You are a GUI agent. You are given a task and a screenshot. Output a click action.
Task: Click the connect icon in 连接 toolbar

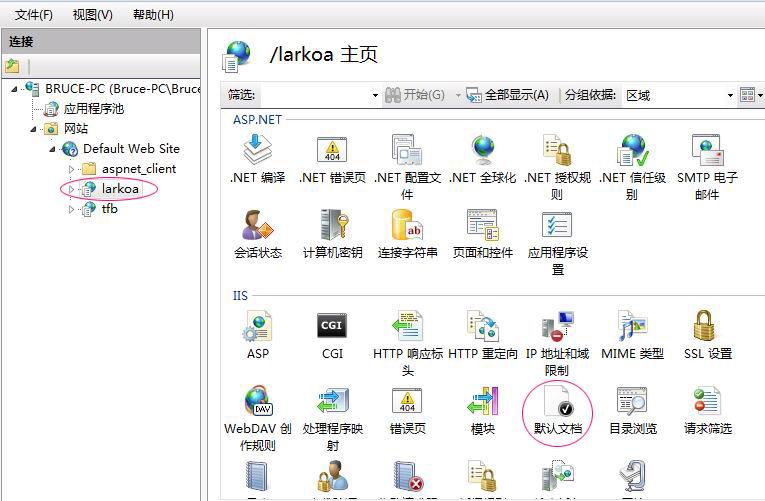(12, 65)
